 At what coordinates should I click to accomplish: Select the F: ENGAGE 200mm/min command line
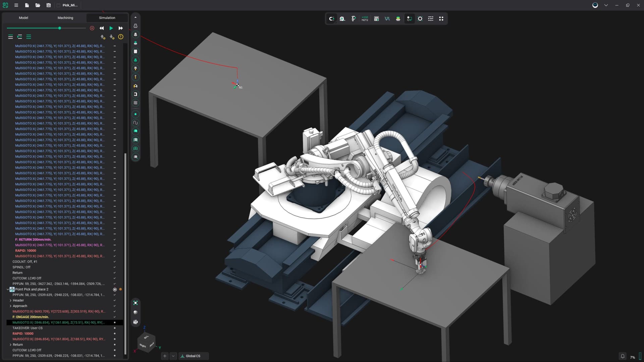point(30,317)
